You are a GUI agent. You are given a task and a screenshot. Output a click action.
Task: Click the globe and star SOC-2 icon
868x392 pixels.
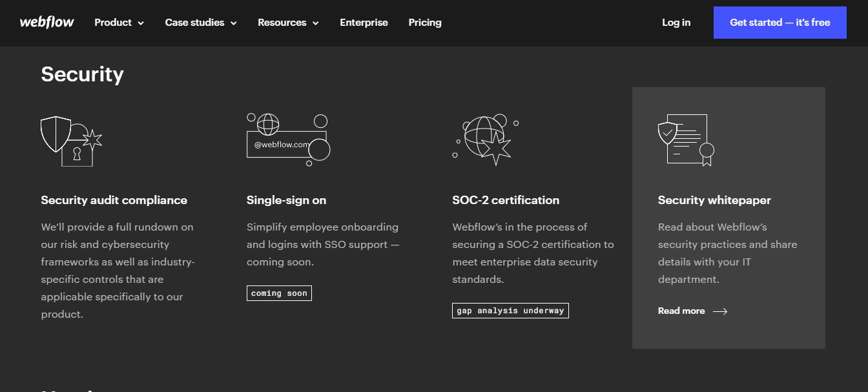[486, 139]
